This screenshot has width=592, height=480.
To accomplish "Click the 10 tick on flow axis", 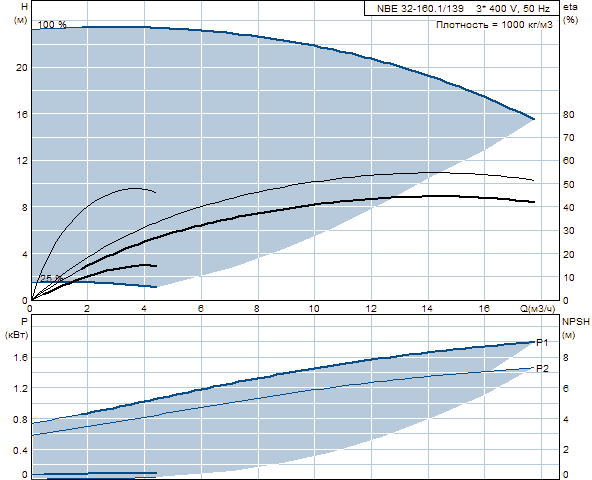I will [x=314, y=309].
